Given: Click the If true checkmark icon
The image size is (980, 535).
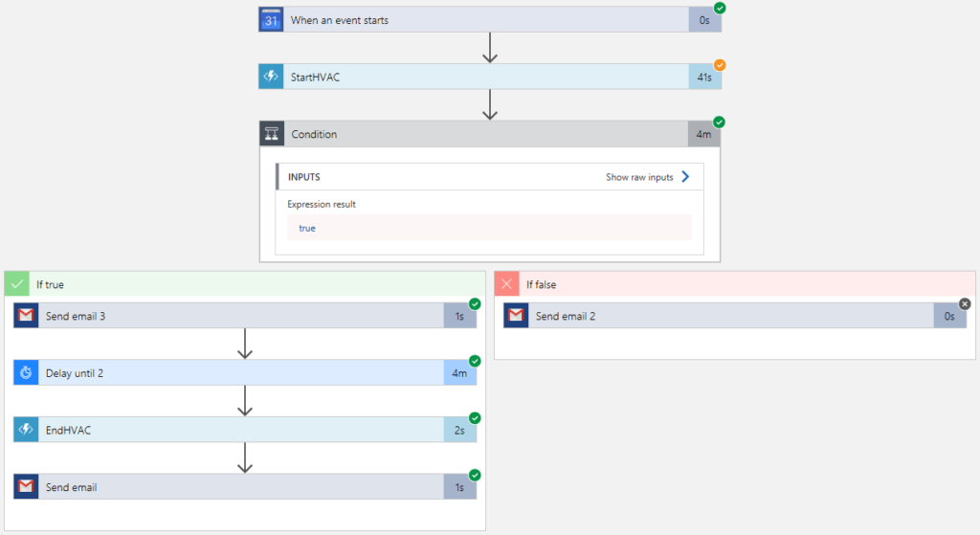Looking at the screenshot, I should point(17,284).
